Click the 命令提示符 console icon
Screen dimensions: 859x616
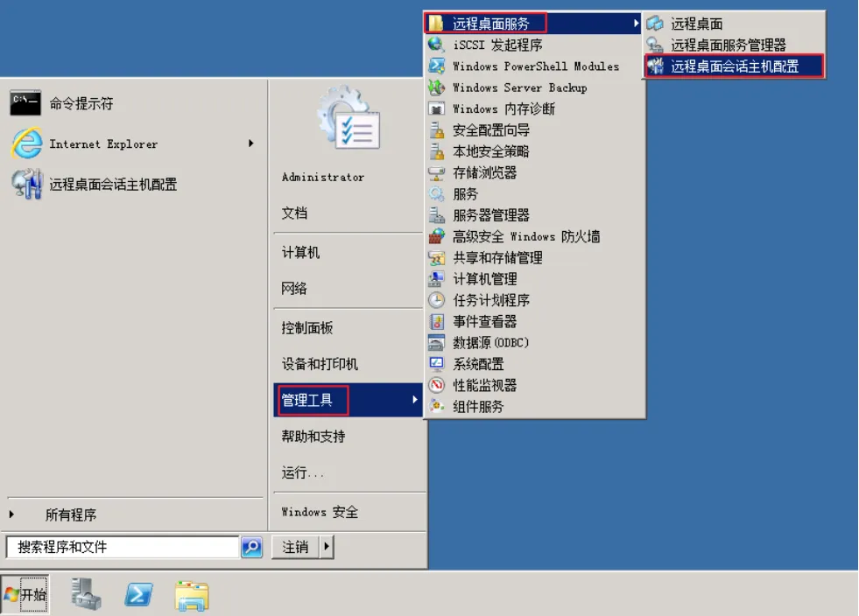click(25, 103)
